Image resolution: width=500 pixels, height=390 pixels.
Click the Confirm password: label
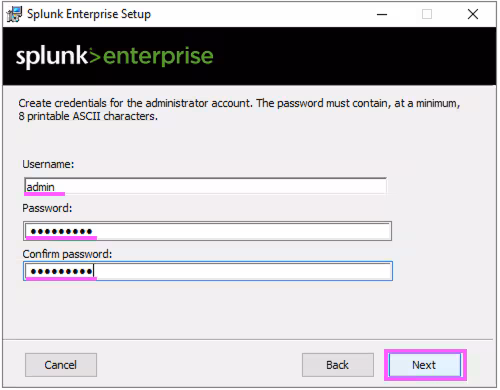tap(67, 254)
